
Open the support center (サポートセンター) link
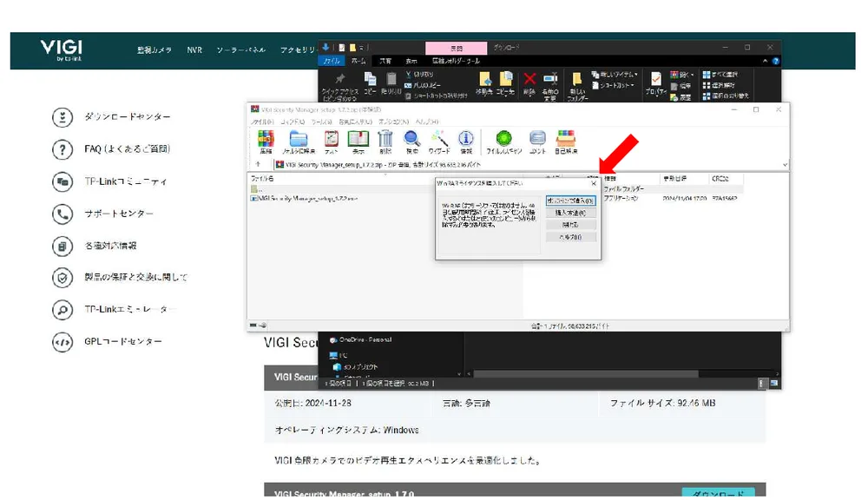pos(119,214)
